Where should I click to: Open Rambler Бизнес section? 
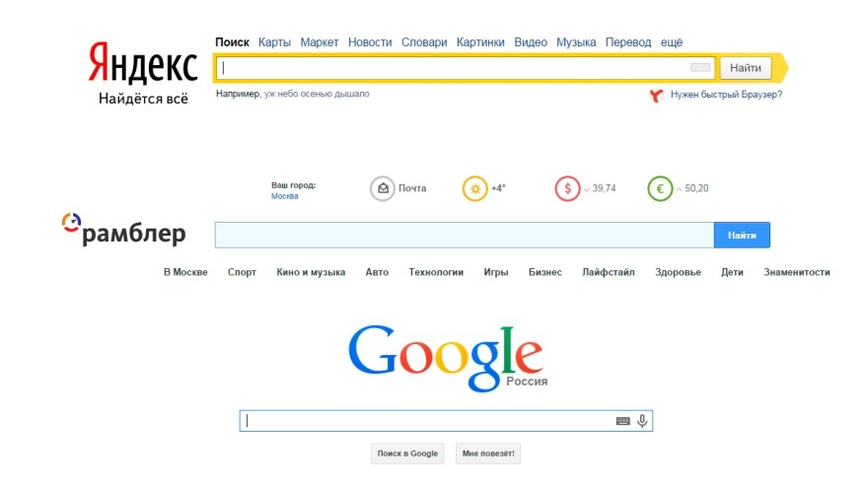[545, 272]
